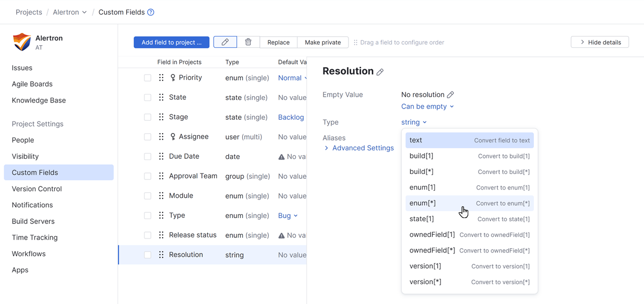The width and height of the screenshot is (644, 304).
Task: Check the Priority field checkbox
Action: click(148, 78)
